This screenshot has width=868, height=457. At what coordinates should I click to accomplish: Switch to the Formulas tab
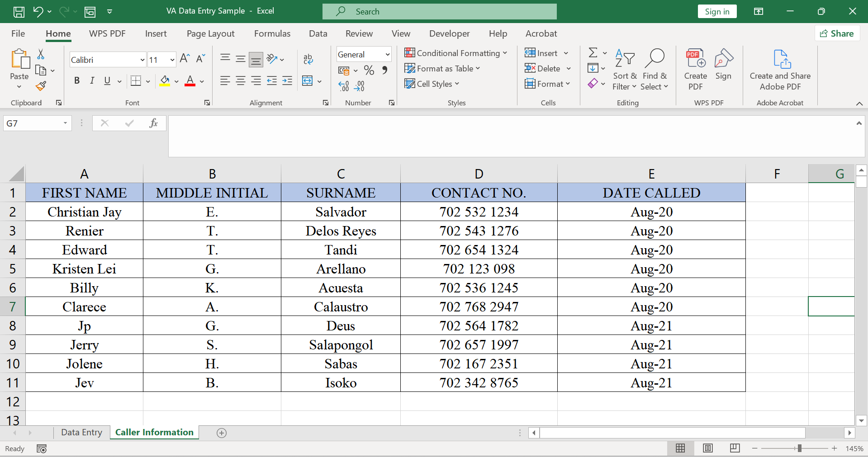pos(272,33)
